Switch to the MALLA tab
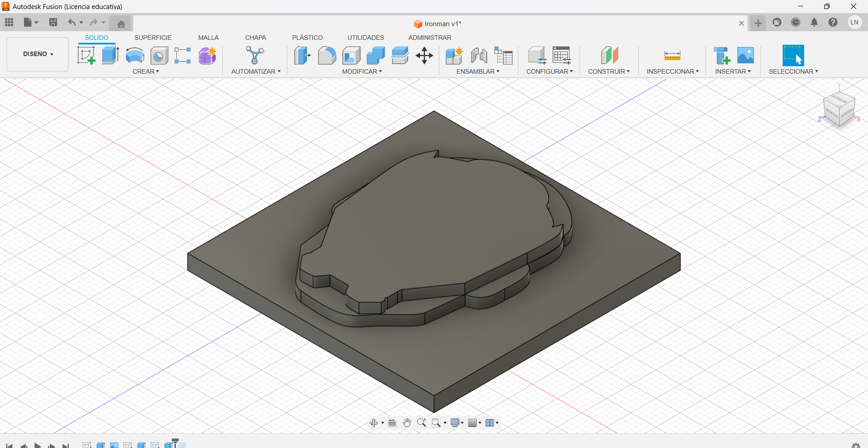 coord(208,38)
